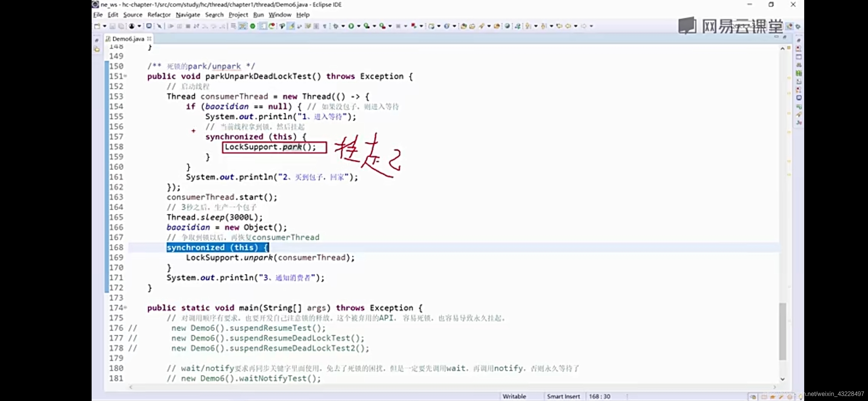Click the green Run button icon
Image resolution: width=868 pixels, height=401 pixels.
[x=351, y=26]
